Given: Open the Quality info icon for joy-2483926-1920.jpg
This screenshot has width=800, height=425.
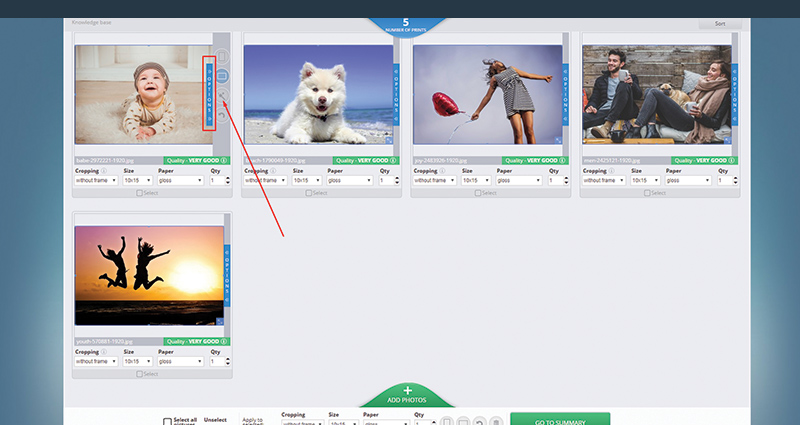Looking at the screenshot, I should [x=562, y=160].
